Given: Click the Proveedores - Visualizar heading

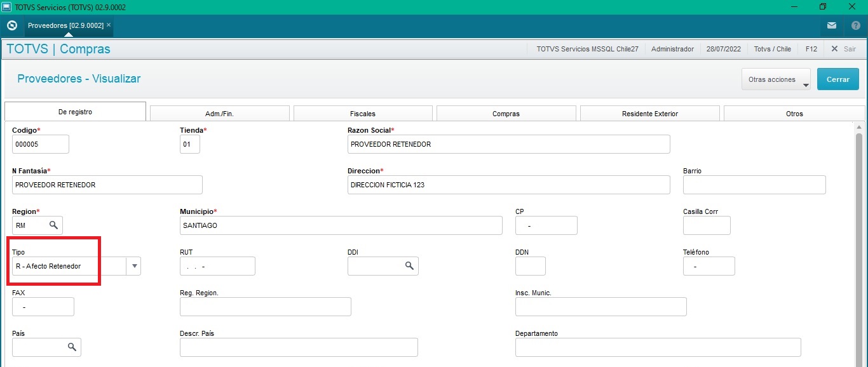Looking at the screenshot, I should (79, 79).
